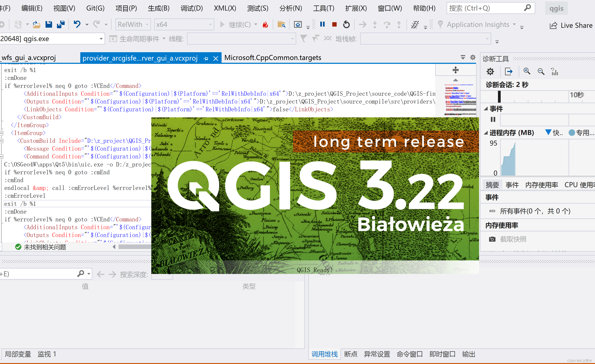Open the x64 platform dropdown
Screen dimensions: 595x364
point(184,24)
